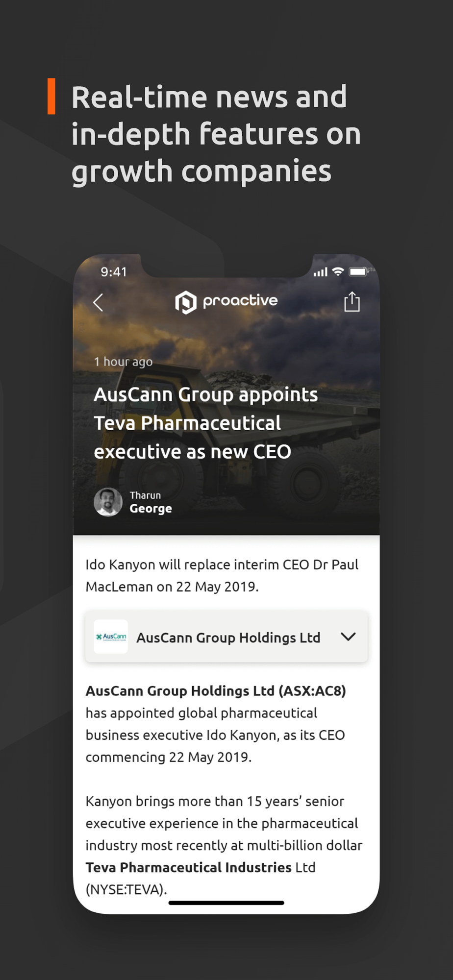Tap the share icon
This screenshot has width=453, height=980.
click(352, 301)
